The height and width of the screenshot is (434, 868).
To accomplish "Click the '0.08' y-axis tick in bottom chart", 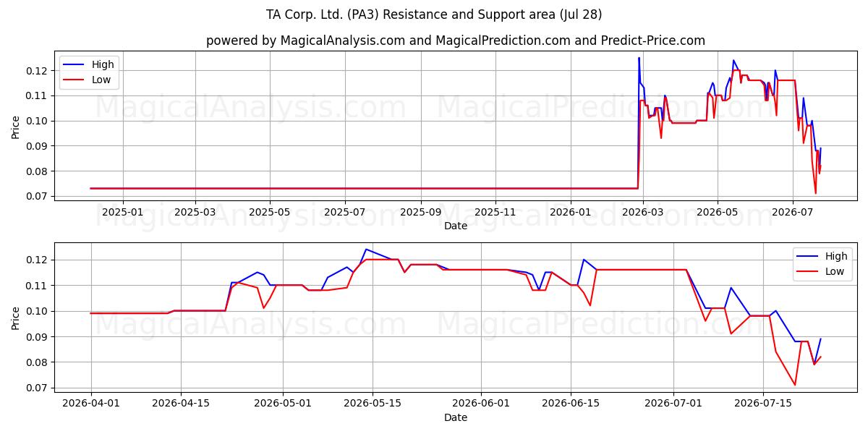I will 36,362.
